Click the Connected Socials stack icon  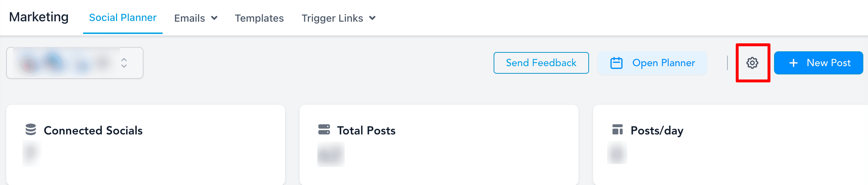(31, 129)
